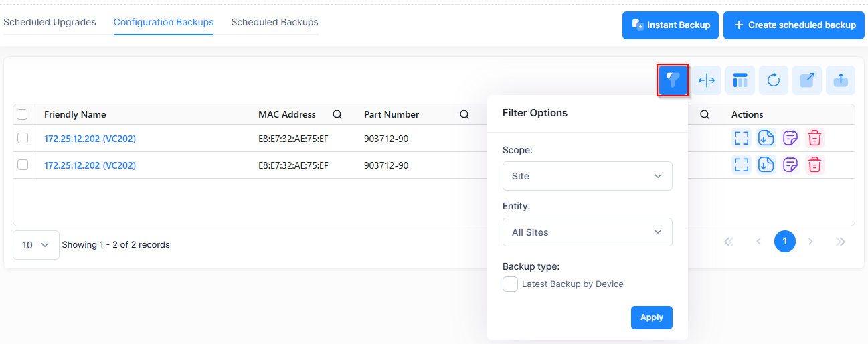
Task: Expand view of second row backup
Action: [x=742, y=165]
